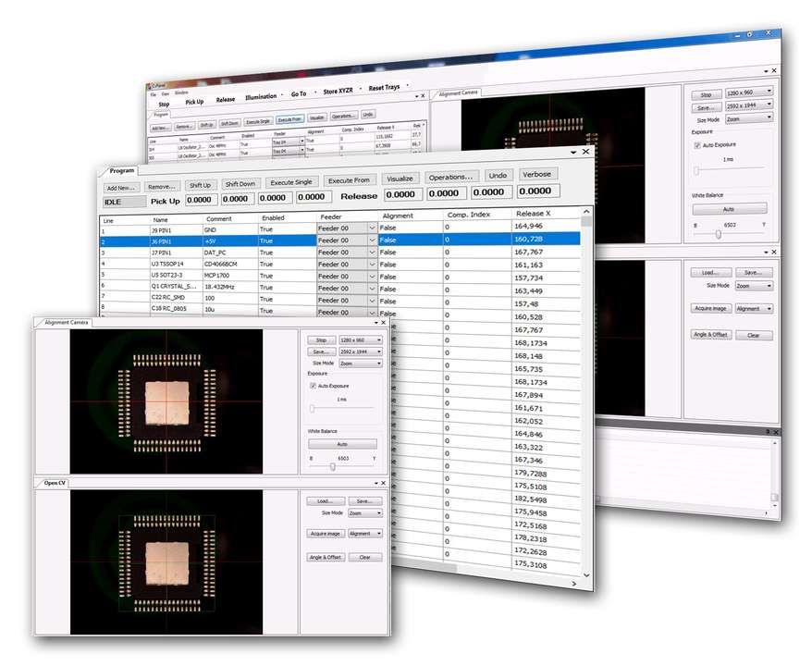The image size is (812, 666).
Task: Select the front Alignment Camera tab
Action: tap(66, 322)
